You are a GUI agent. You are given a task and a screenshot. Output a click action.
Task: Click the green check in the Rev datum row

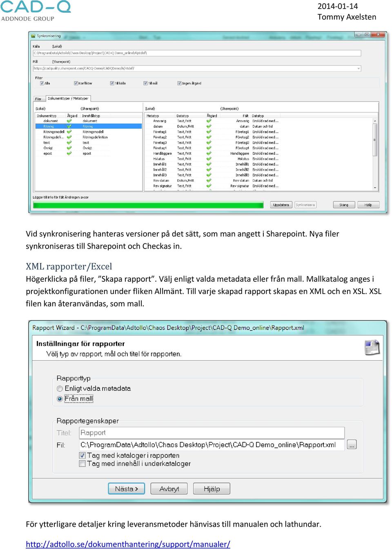point(209,180)
